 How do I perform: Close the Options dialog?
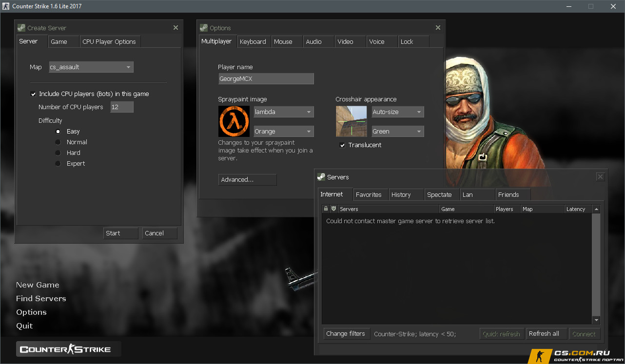click(x=438, y=28)
